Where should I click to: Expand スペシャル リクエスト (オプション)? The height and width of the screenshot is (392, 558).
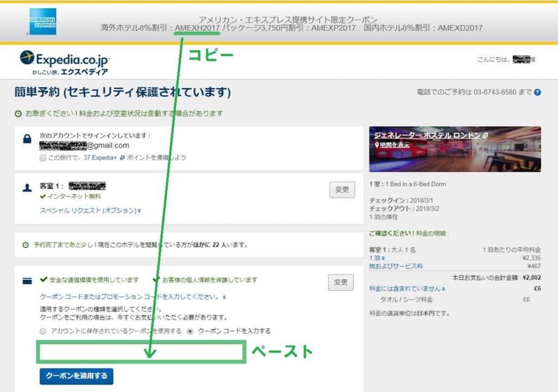(90, 211)
